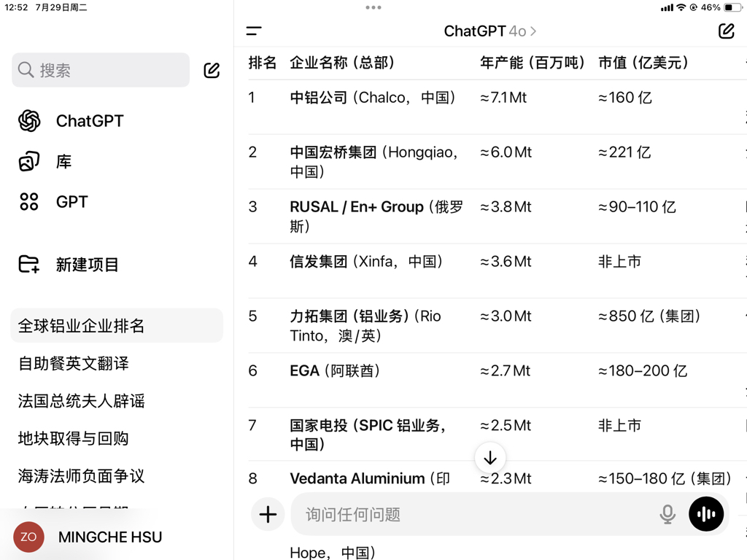Viewport: 747px width, 560px height.
Task: Click the EGA（阿联酋）cell
Action: pos(335,370)
